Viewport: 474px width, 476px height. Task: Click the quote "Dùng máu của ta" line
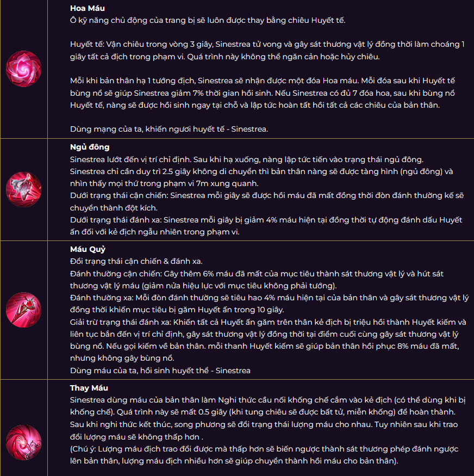[160, 370]
